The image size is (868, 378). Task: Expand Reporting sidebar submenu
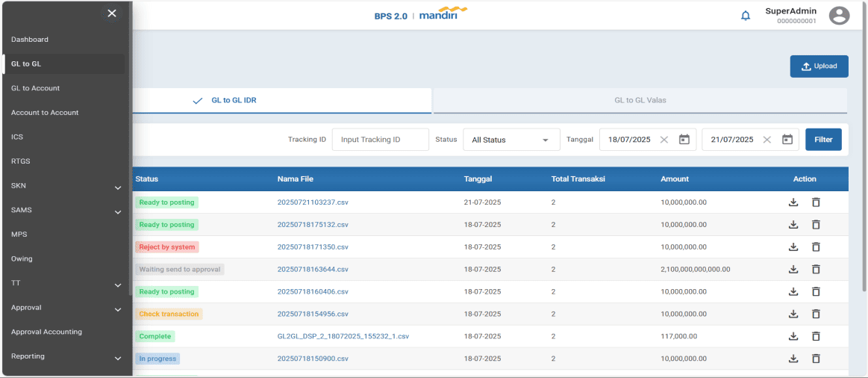point(118,359)
